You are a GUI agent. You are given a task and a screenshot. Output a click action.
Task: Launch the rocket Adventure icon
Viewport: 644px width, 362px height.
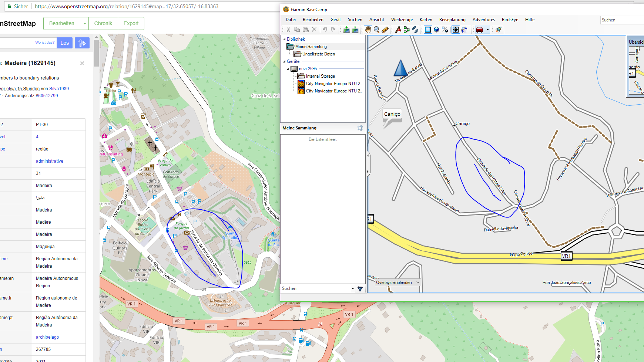(x=499, y=30)
